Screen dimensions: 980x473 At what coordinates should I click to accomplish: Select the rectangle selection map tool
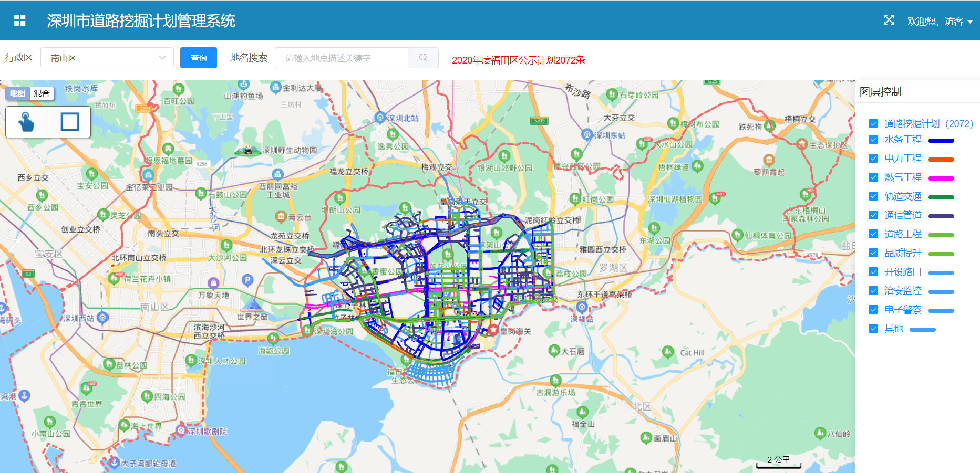(x=69, y=122)
